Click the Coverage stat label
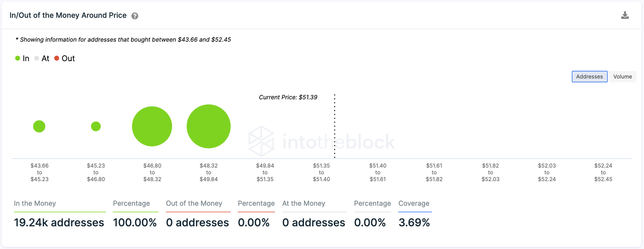644x249 pixels. (414, 203)
